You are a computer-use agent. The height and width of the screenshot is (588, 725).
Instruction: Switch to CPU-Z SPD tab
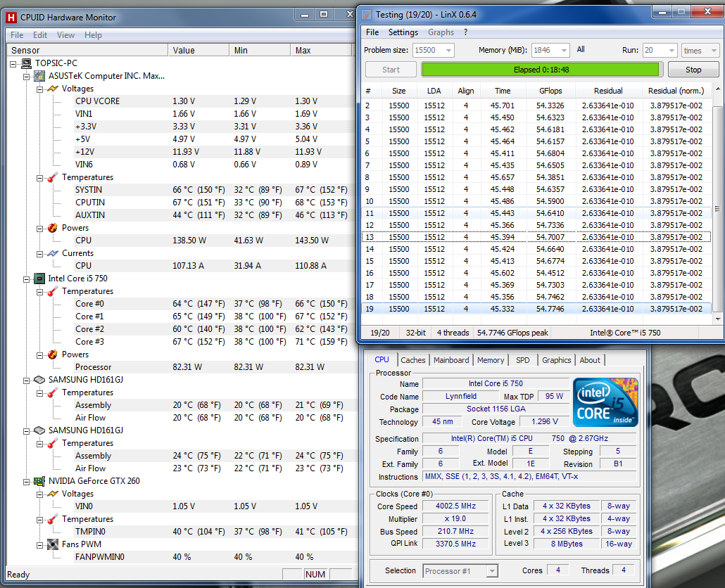point(523,360)
